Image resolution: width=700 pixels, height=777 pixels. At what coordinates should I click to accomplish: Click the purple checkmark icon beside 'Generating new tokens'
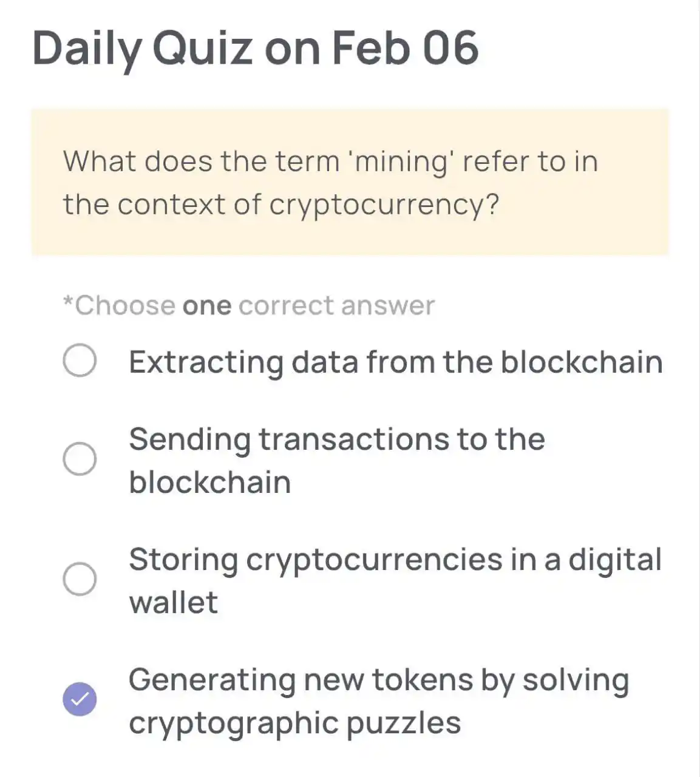80,699
